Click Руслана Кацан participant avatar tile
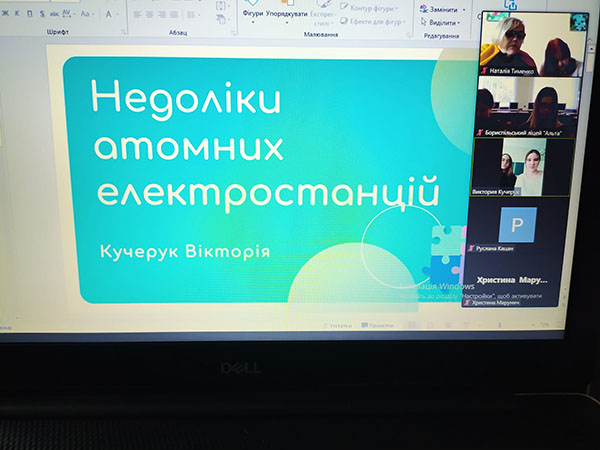Screen dimensions: 600x450 click(517, 223)
